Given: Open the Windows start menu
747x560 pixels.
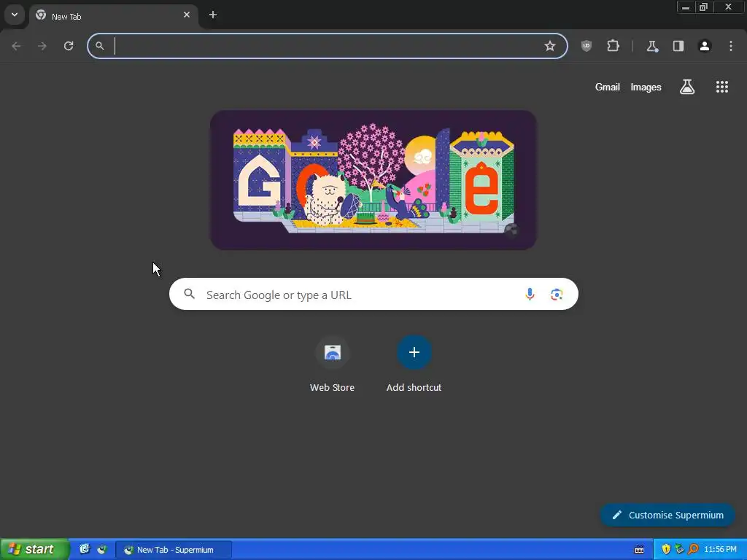Looking at the screenshot, I should click(x=34, y=549).
